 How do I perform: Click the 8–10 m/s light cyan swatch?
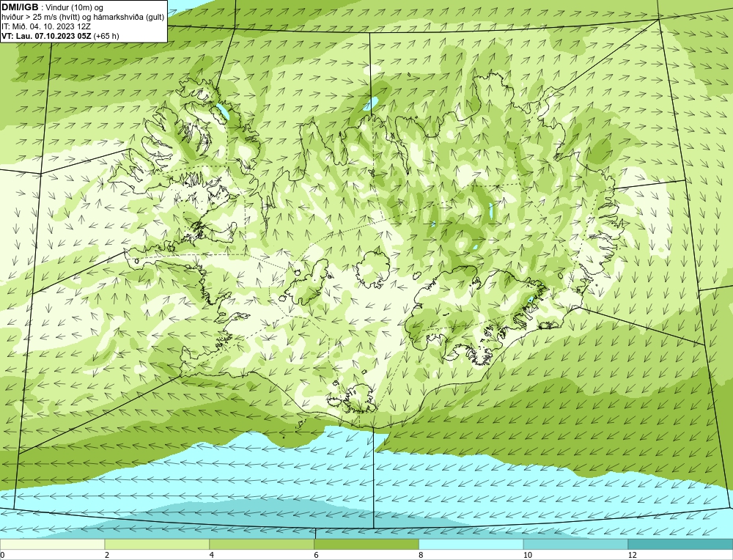471,544
